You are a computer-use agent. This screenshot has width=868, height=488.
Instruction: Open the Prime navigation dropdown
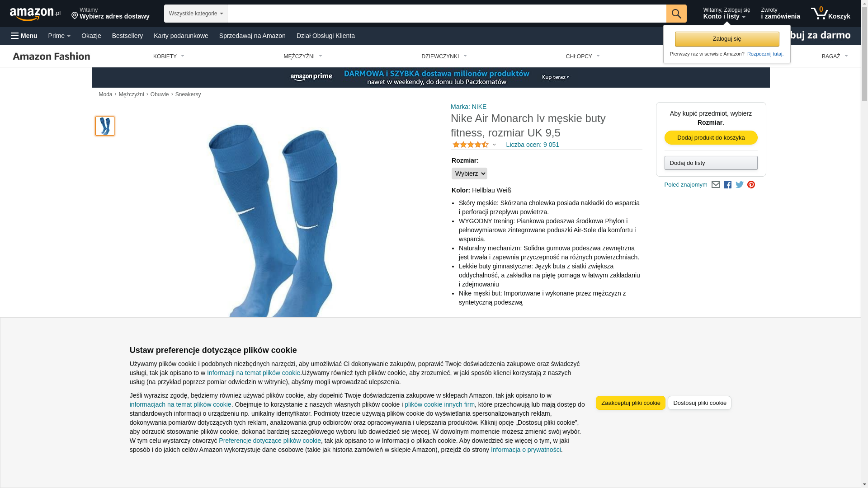pyautogui.click(x=59, y=36)
